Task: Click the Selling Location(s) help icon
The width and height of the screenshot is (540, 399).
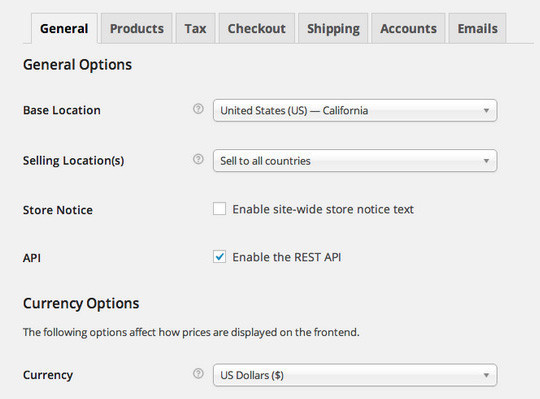Action: click(x=198, y=159)
